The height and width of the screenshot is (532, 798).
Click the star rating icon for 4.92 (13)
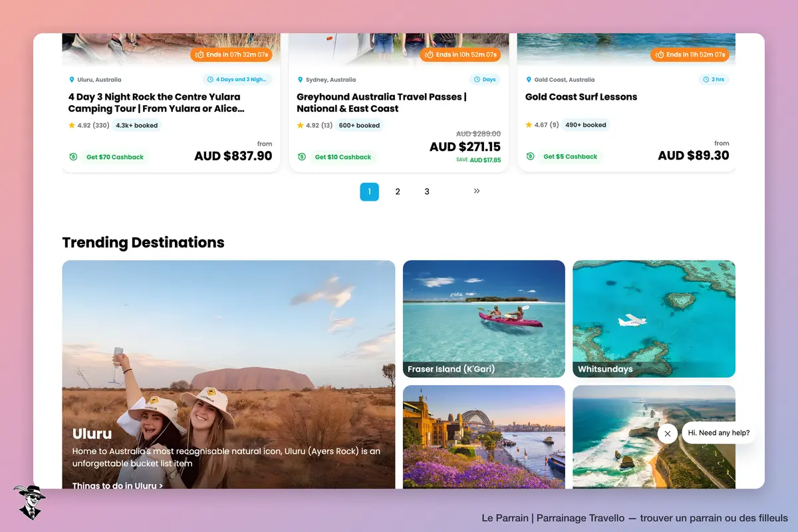pos(301,125)
